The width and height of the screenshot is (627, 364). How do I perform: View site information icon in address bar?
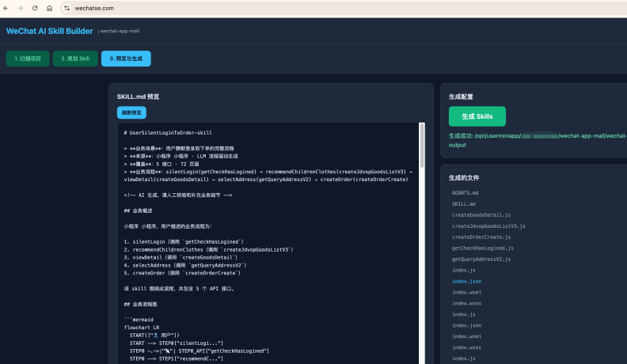66,8
